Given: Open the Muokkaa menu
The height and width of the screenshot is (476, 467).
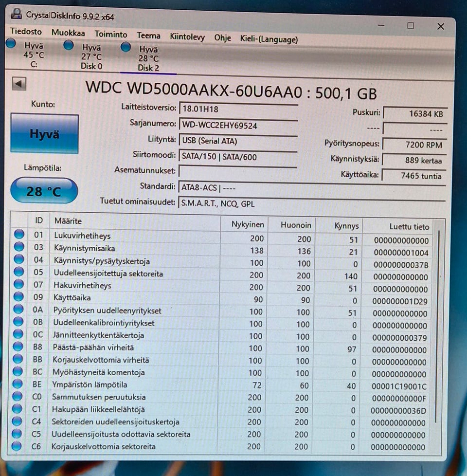Looking at the screenshot, I should pyautogui.click(x=68, y=33).
